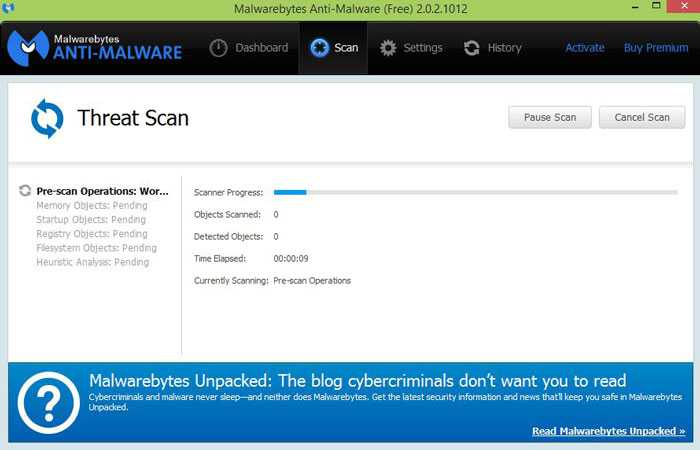Click the Malwarebytes Unpacked banner headline

click(x=358, y=381)
